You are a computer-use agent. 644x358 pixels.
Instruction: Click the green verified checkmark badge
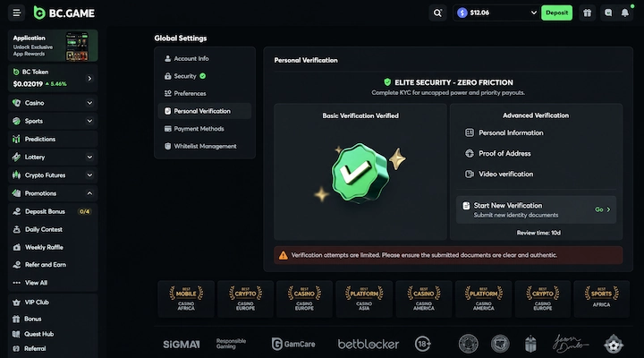[360, 173]
